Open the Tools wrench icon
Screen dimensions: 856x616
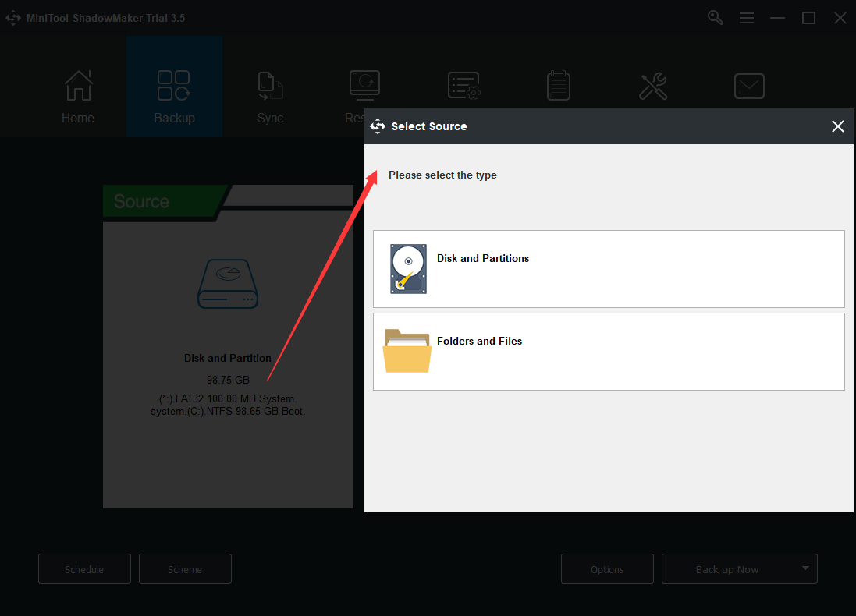click(x=653, y=86)
